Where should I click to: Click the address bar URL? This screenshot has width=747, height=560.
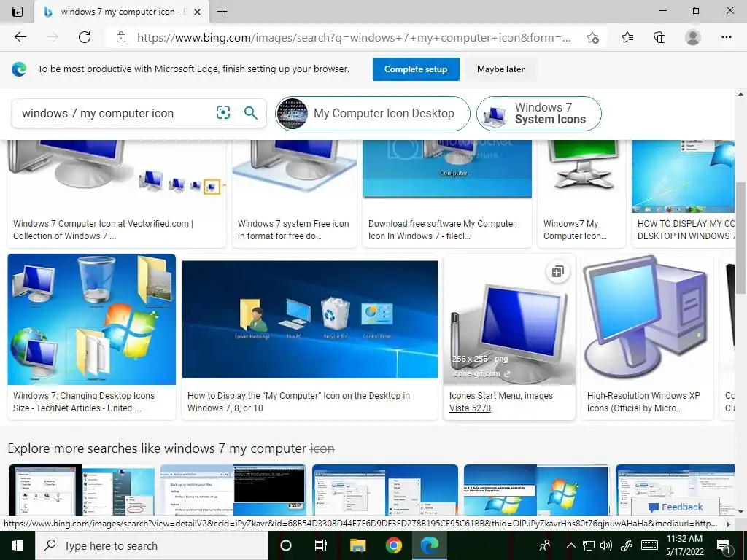click(354, 38)
